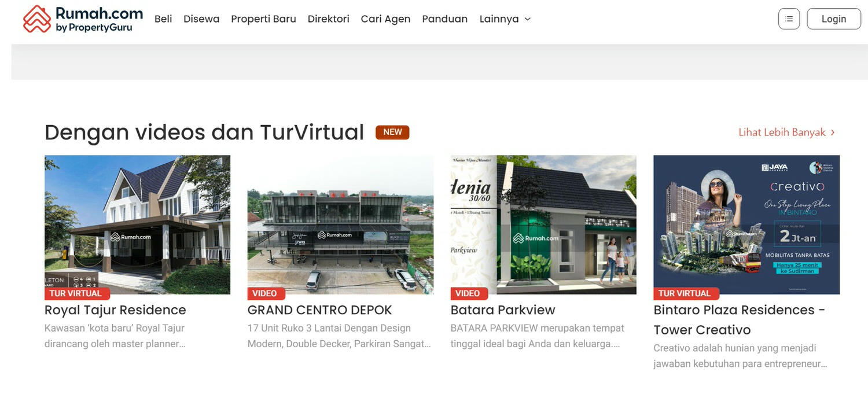The image size is (868, 394).
Task: Click the NEW badge beside the heading
Action: click(392, 132)
